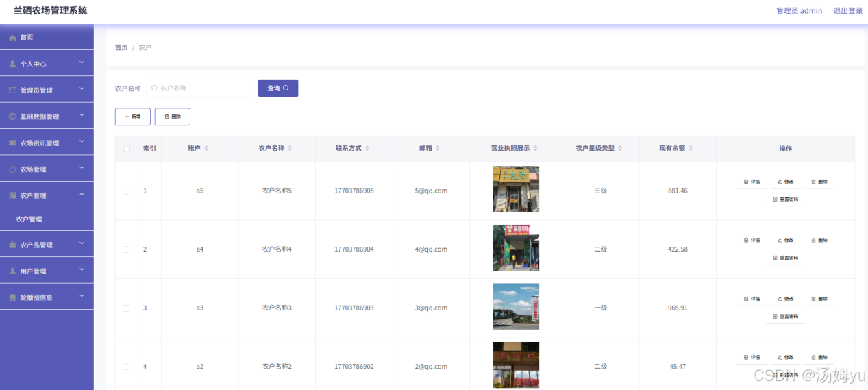The image size is (868, 390).
Task: Click balance value 881.46
Action: point(678,191)
